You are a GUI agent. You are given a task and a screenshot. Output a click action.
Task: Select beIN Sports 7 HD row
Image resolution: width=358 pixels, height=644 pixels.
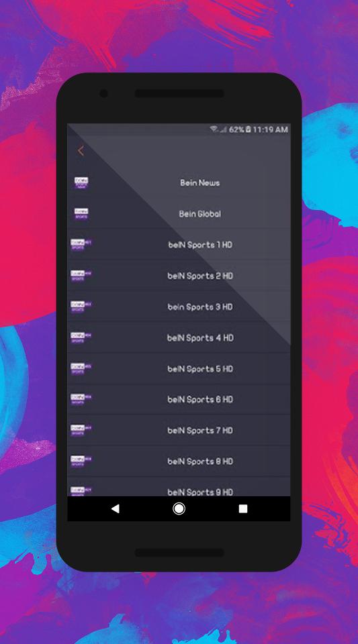pos(179,431)
